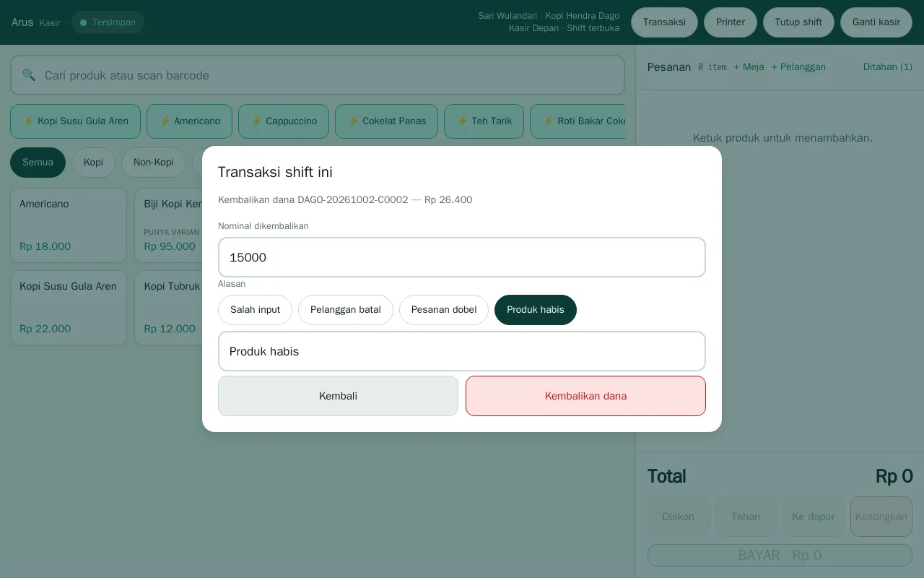Select the Produk habis reason chip
This screenshot has height=578, width=924.
[536, 310]
